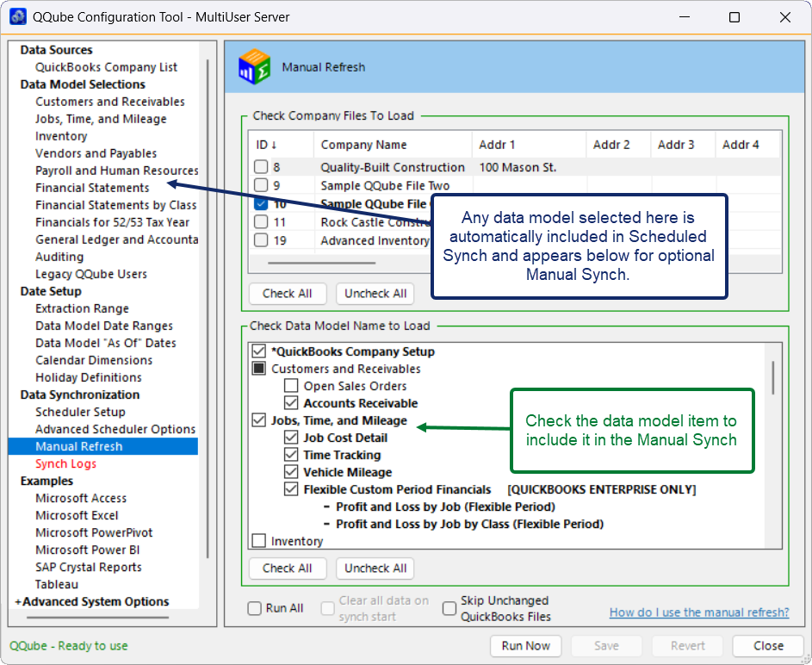Enable Skip Unchanged QuickBooks Files checkbox
The width and height of the screenshot is (812, 665).
point(449,608)
